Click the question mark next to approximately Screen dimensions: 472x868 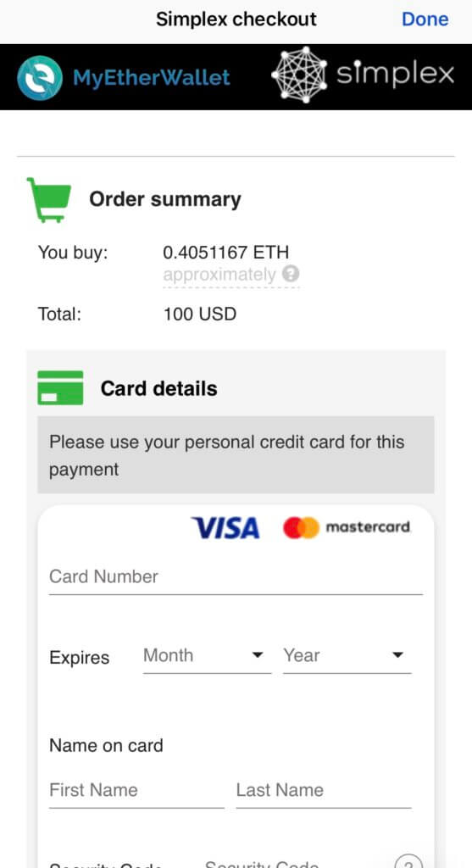[x=291, y=274]
